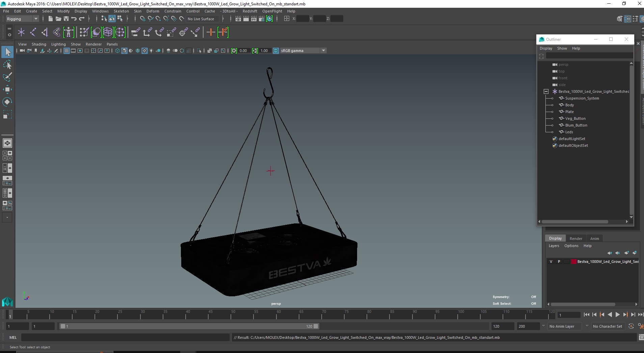
Task: Expand collapsed status line section after No Live Surface
Action: click(223, 19)
